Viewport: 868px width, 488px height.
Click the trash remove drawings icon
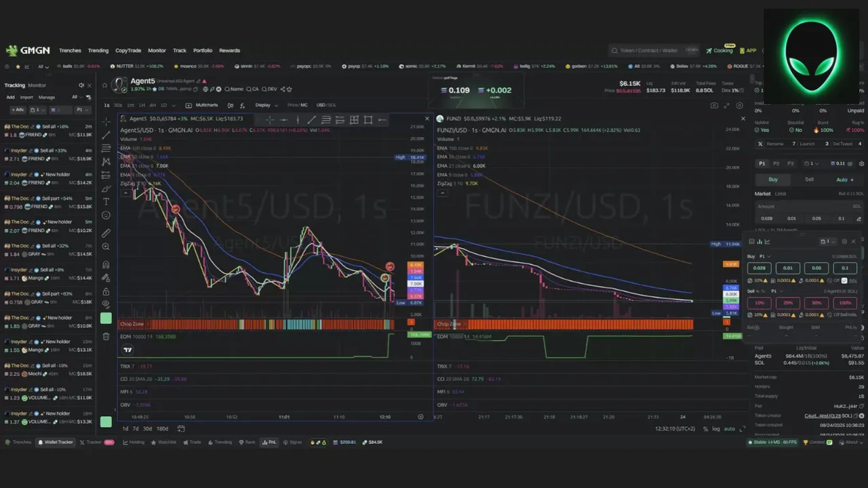[106, 337]
